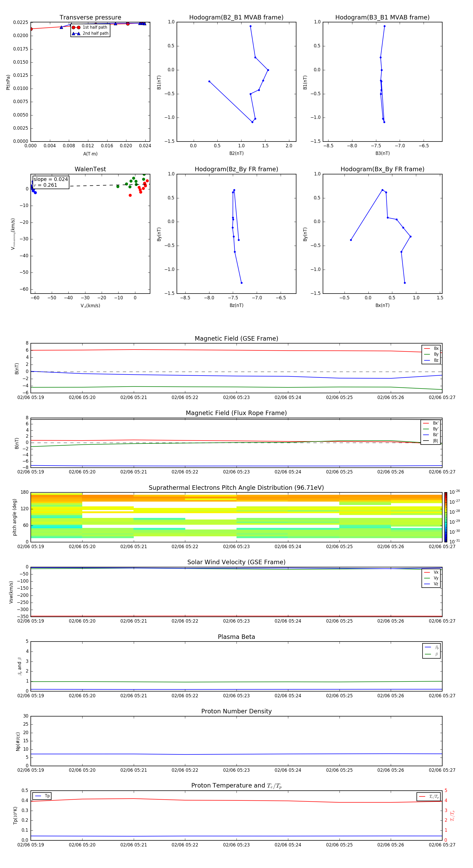Screen dimensions: 473x868
Task: Click the 'Hodogram(Bz_By FR frame)' title
Action: tap(236, 169)
